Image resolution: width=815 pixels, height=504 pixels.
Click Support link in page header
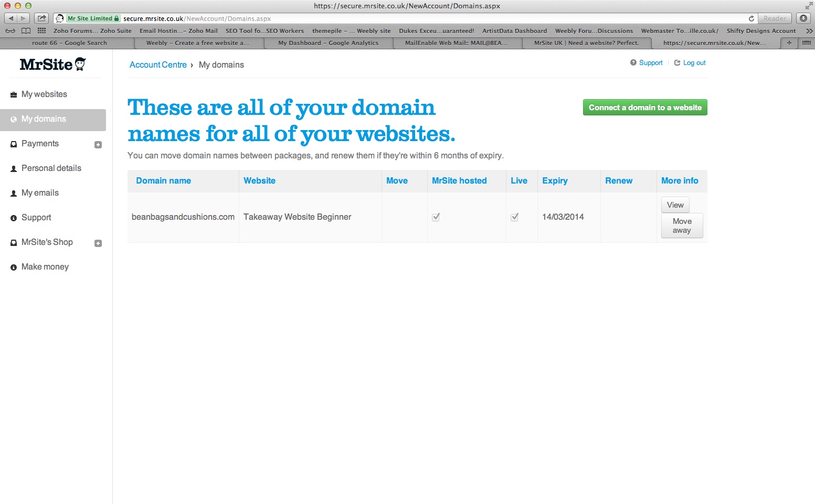pyautogui.click(x=651, y=62)
